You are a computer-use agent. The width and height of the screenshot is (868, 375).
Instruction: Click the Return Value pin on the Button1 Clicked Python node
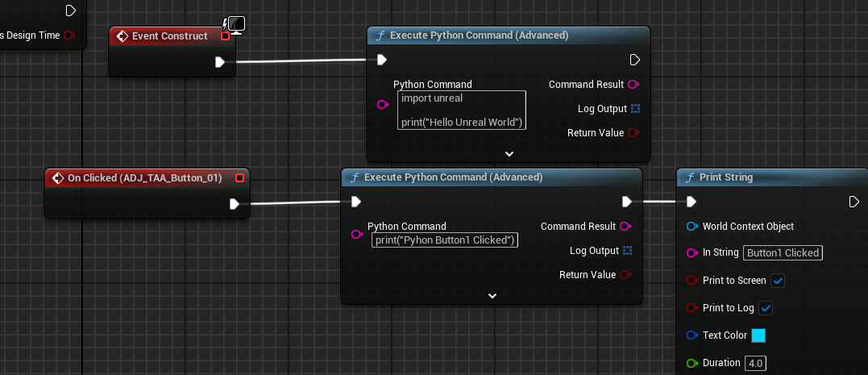coord(625,275)
